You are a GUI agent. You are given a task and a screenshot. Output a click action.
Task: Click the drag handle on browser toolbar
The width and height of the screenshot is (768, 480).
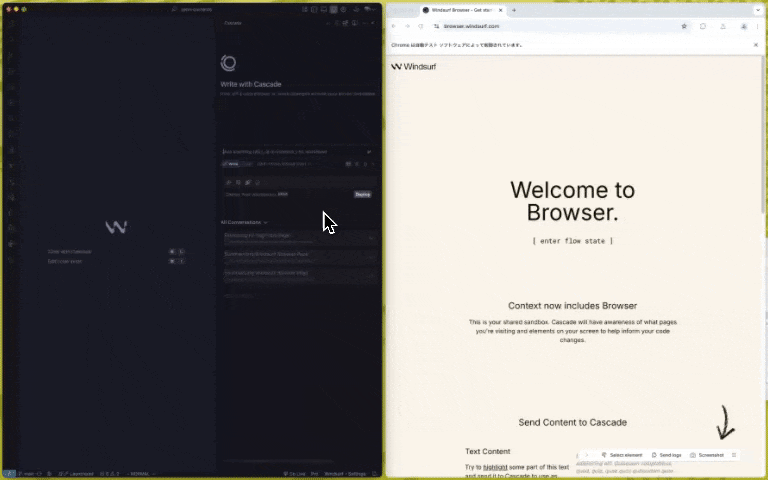[734, 455]
